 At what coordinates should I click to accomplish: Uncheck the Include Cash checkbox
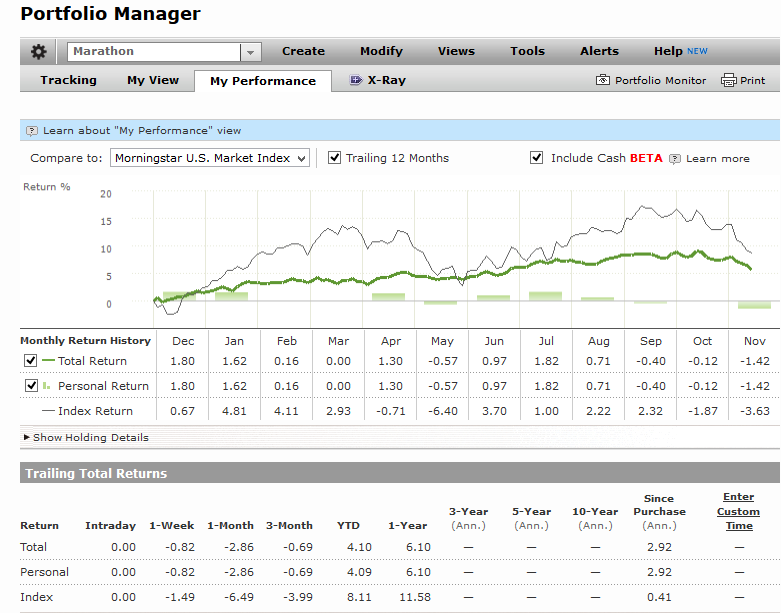click(536, 158)
